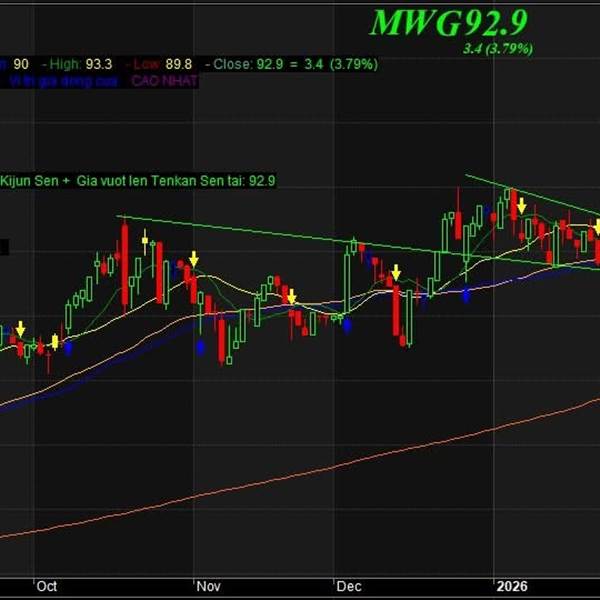Screen dimensions: 600x600
Task: Select the Oct label on the time axis
Action: [x=47, y=586]
